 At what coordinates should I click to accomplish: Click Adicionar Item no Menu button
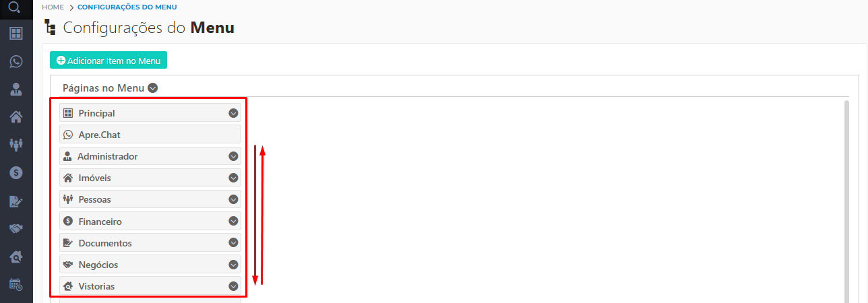(108, 61)
